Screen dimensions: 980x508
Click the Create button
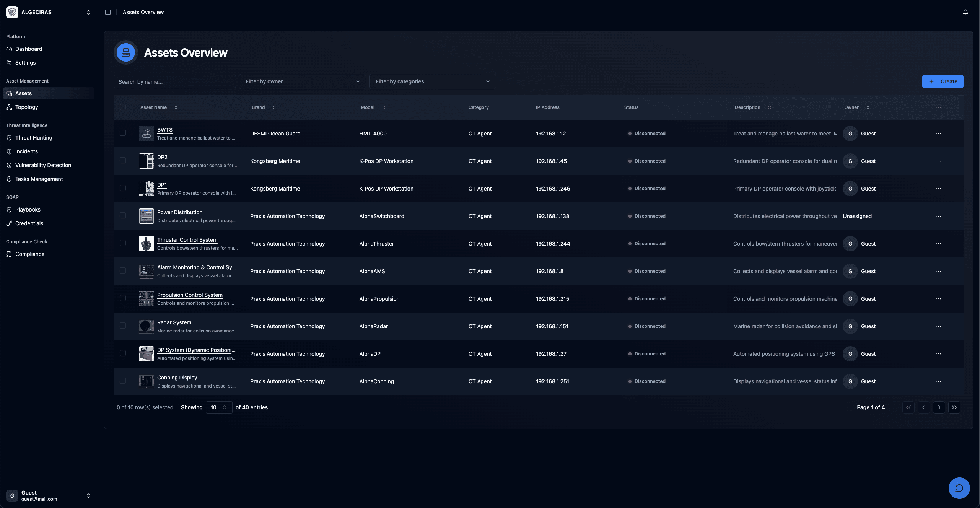[x=943, y=81]
